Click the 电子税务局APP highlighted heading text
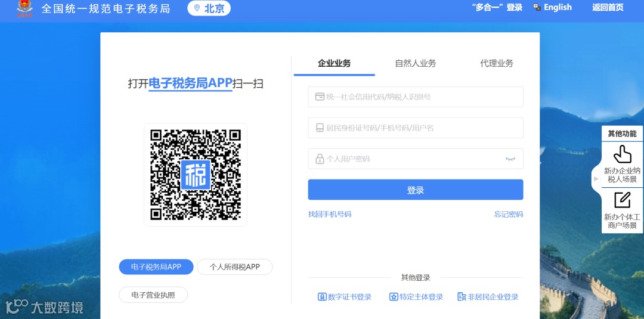Image resolution: width=644 pixels, height=319 pixels. point(191,83)
